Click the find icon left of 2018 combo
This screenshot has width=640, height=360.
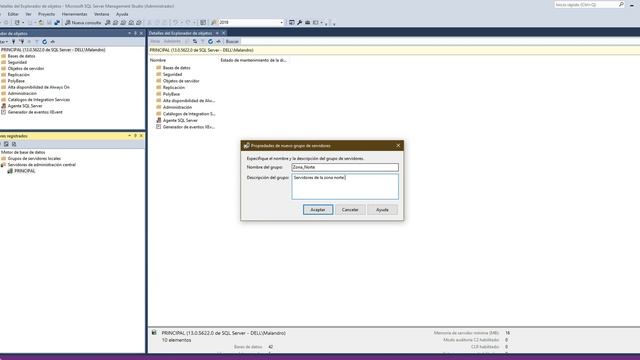pos(214,22)
